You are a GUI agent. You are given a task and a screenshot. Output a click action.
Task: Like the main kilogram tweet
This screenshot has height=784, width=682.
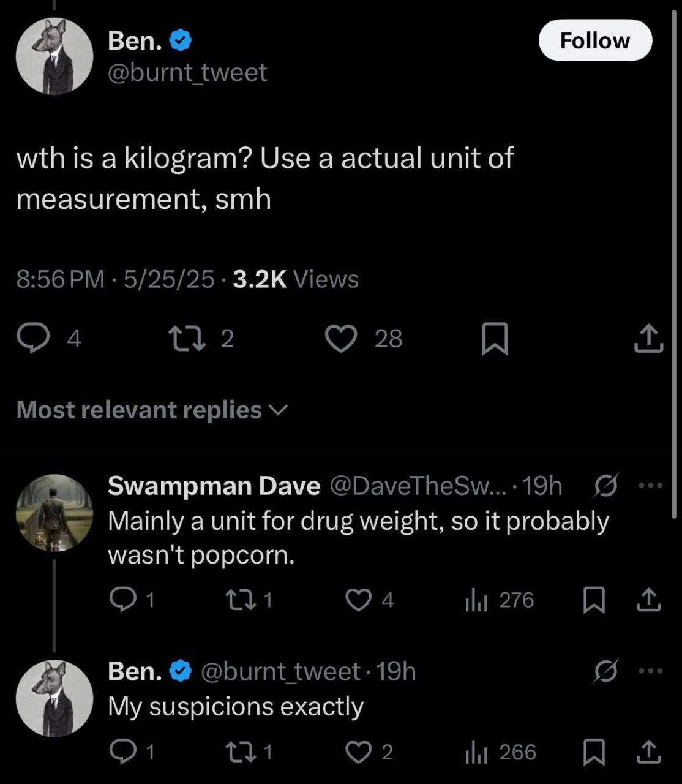pyautogui.click(x=340, y=339)
